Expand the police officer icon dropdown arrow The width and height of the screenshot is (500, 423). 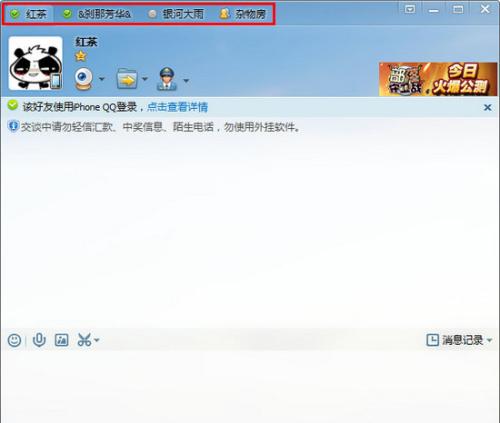[x=186, y=80]
